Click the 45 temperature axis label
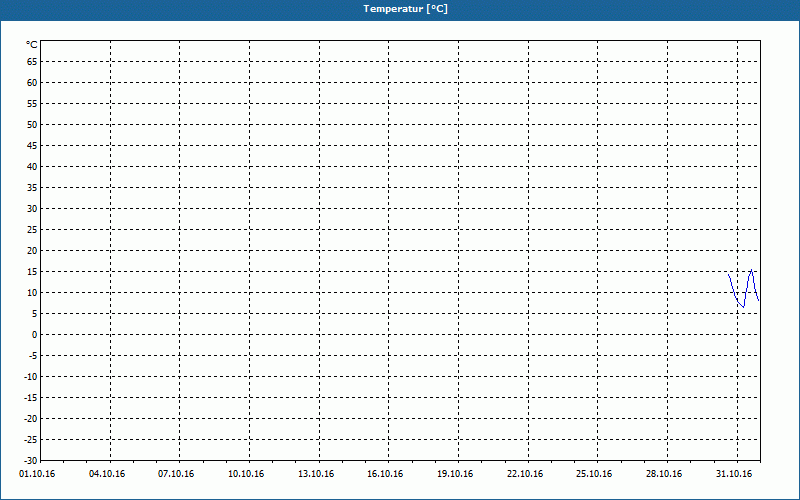 coord(32,145)
